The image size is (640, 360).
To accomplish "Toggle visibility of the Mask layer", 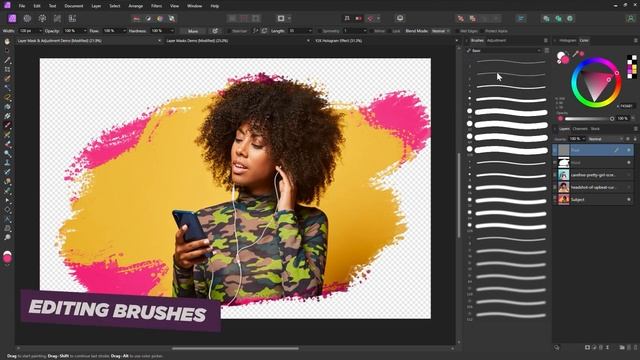I will point(629,162).
